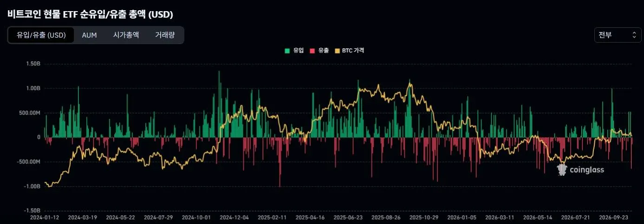Click the 2025-06-23 date label

click(x=348, y=217)
